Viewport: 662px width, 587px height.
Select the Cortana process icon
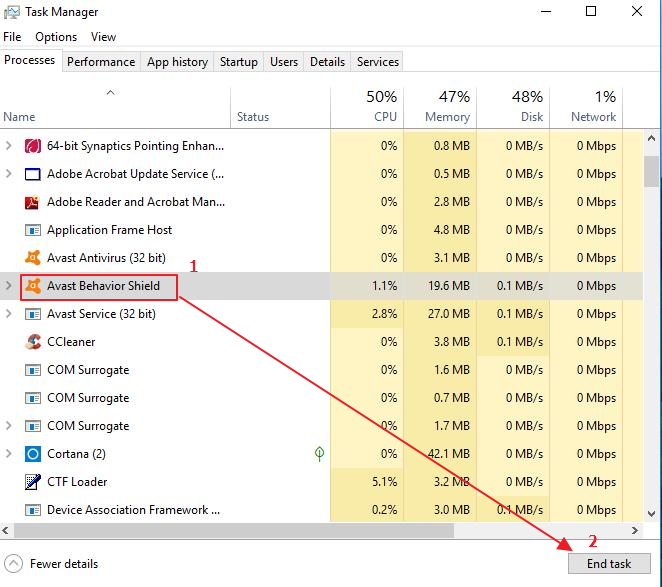click(32, 454)
